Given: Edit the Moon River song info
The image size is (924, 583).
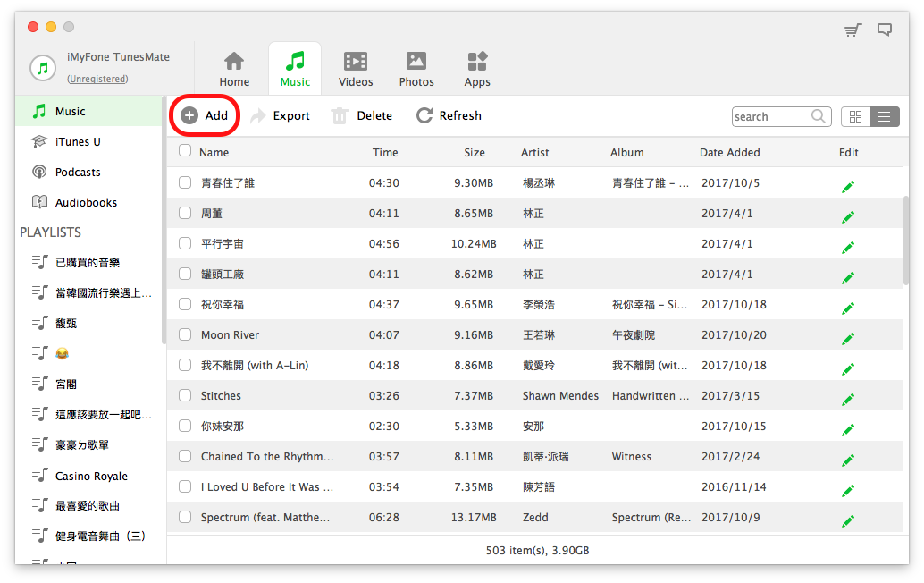Looking at the screenshot, I should click(848, 338).
